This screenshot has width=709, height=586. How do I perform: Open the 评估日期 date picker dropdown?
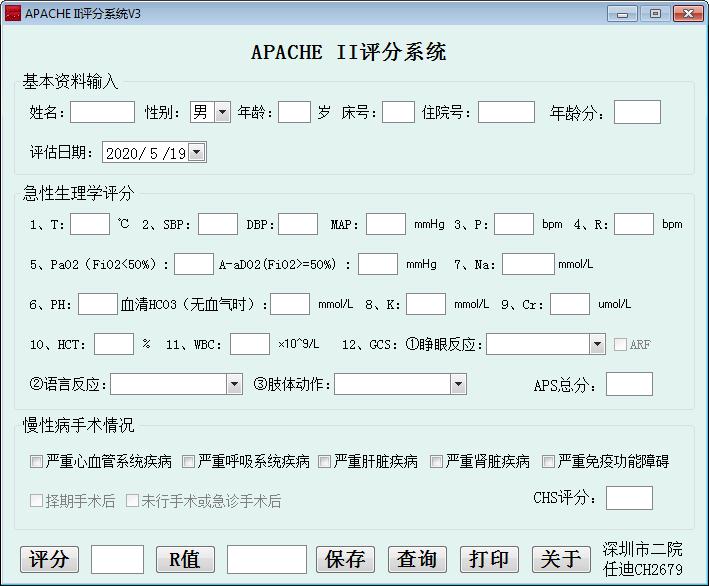[197, 152]
